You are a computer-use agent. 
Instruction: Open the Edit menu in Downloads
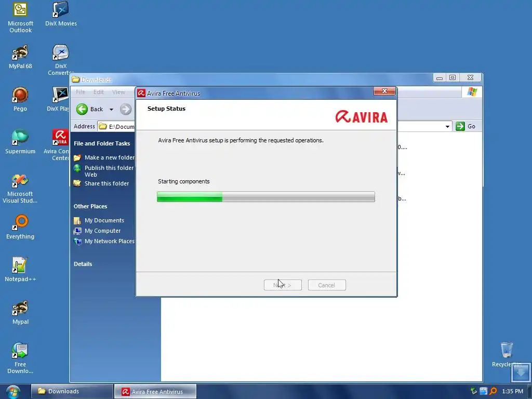point(98,92)
